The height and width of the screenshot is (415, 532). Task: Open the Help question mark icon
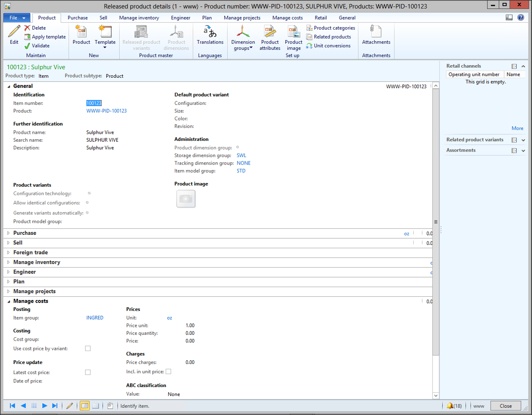pos(521,18)
